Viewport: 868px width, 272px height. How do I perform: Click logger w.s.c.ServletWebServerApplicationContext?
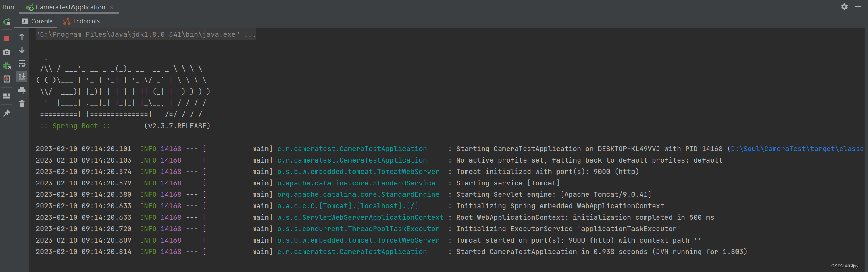tap(360, 217)
